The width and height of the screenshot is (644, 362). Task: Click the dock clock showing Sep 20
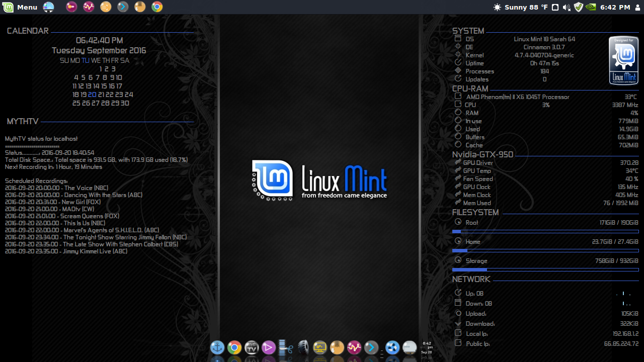tap(427, 347)
